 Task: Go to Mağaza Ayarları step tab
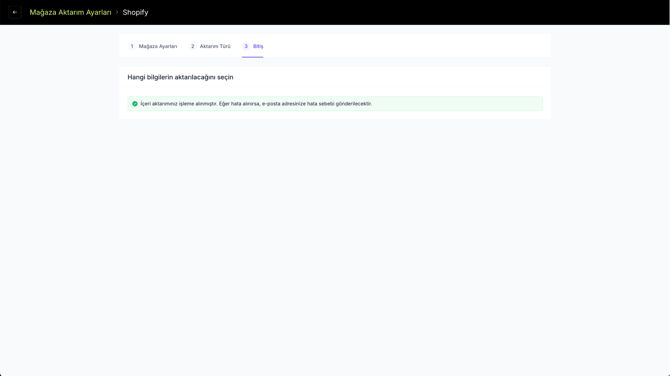[153, 46]
